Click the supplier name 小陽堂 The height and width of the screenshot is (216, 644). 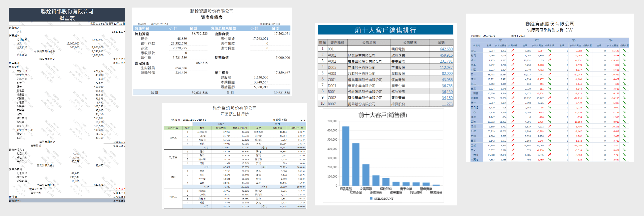pos(474,93)
